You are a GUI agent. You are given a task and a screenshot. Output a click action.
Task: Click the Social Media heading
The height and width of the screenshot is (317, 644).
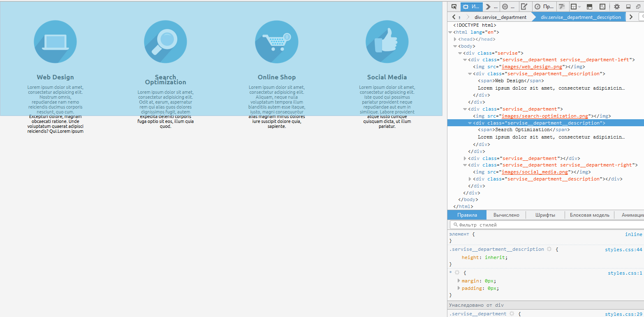tap(387, 77)
